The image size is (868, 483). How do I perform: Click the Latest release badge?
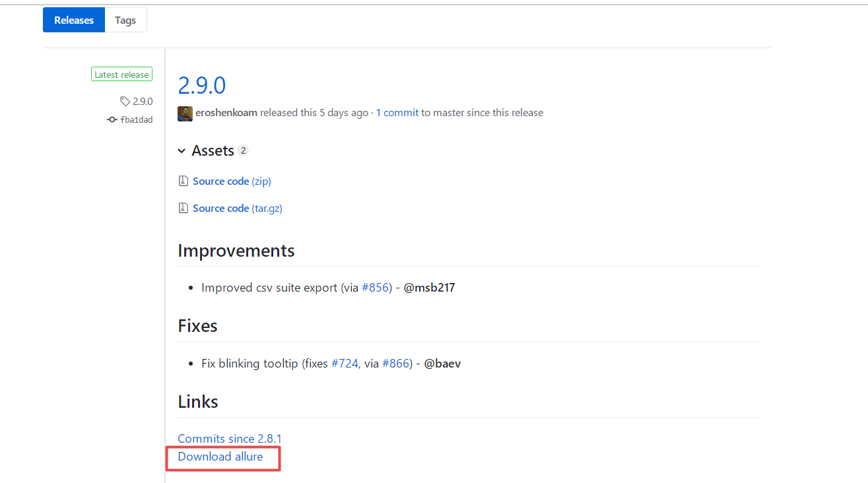[121, 75]
